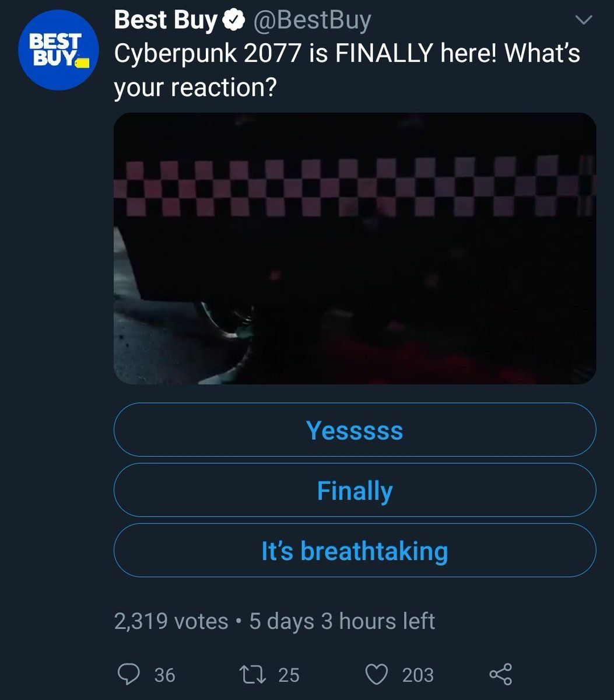Click the "What's your reaction?" line
Screen dimensions: 614x700
pyautogui.click(x=195, y=87)
